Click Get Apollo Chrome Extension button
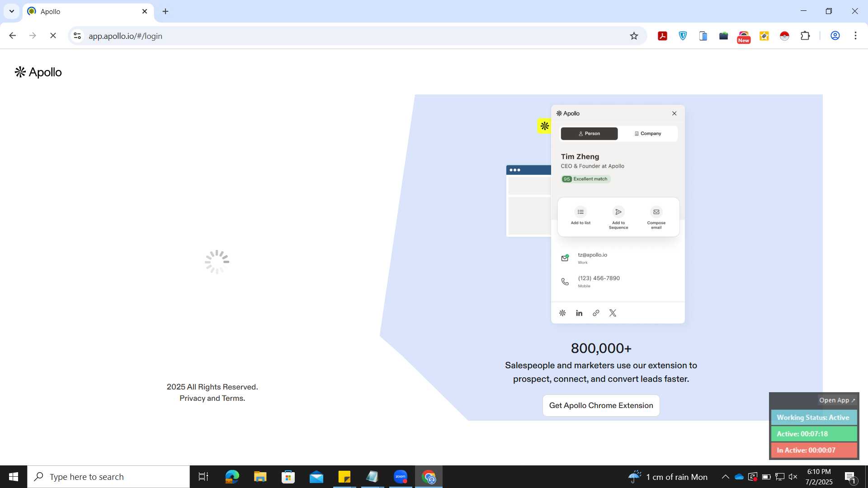 [x=601, y=405]
